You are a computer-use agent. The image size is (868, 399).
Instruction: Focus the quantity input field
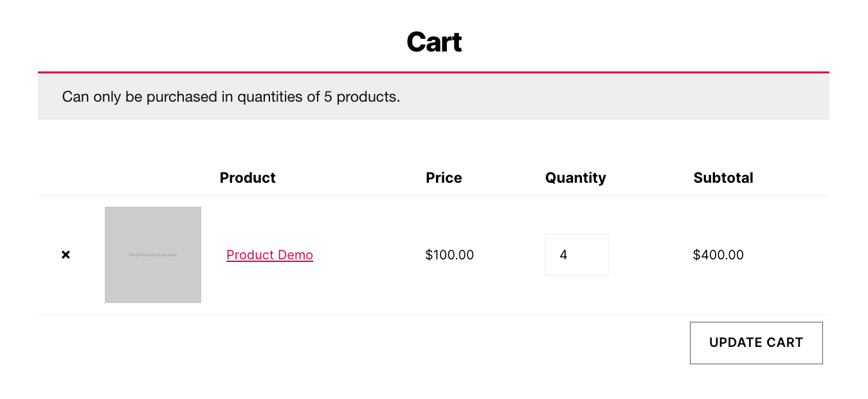(x=585, y=255)
